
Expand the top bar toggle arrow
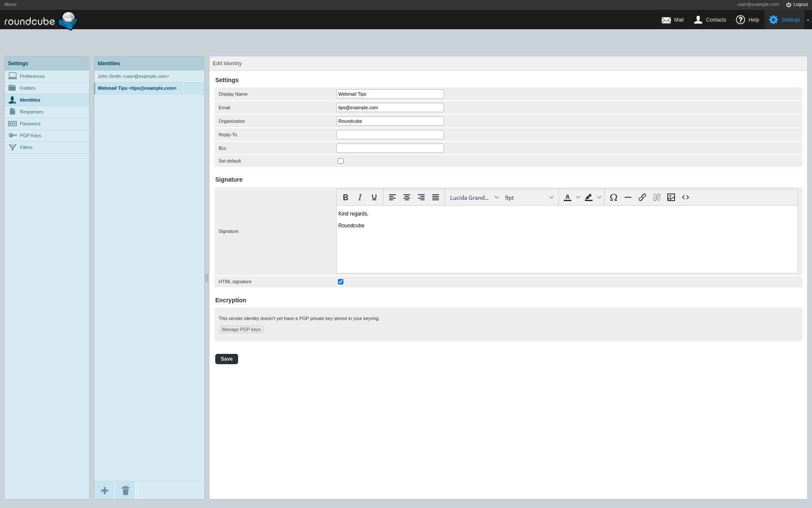[808, 20]
